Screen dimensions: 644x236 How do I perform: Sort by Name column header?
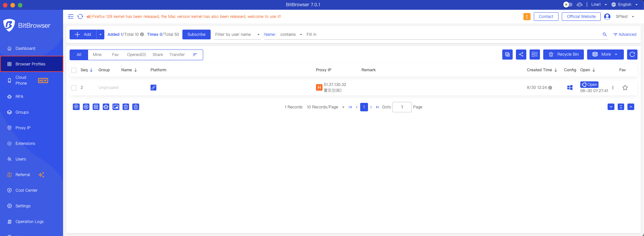coord(129,70)
